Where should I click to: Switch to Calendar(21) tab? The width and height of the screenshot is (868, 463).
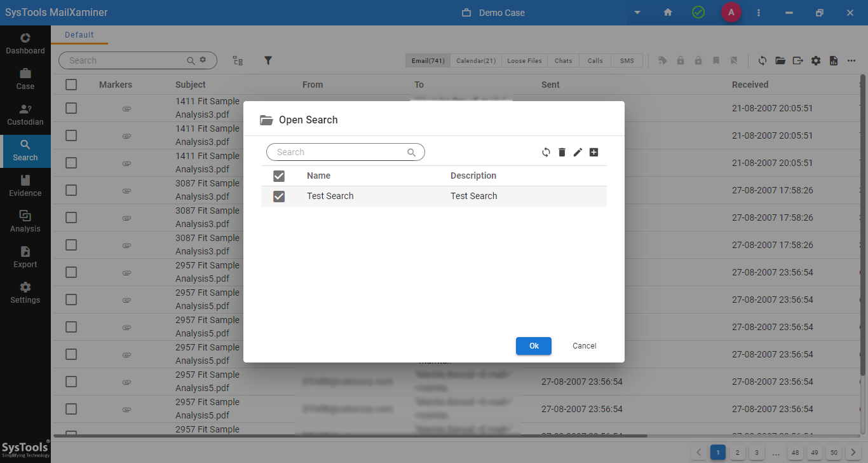point(476,60)
